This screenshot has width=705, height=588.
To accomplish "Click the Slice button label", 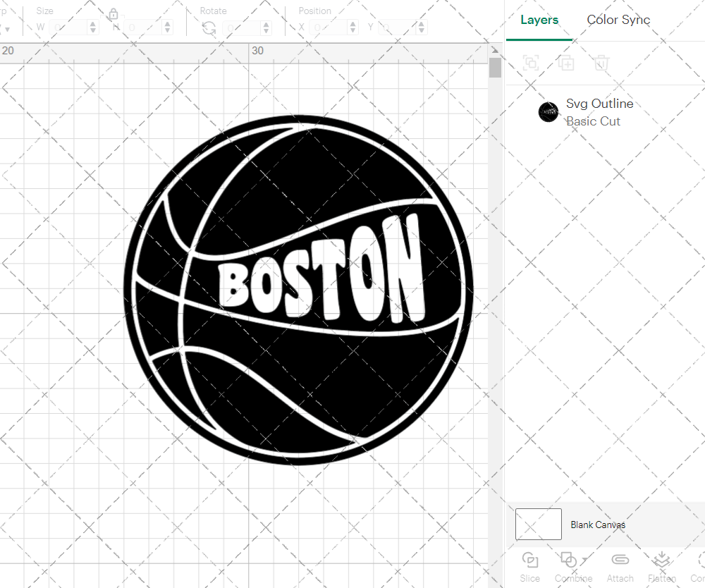I will (x=529, y=578).
